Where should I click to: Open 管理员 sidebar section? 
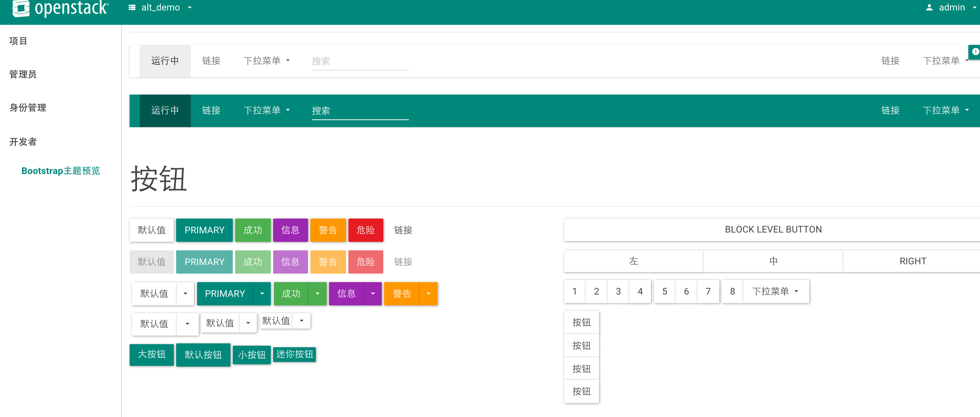23,74
